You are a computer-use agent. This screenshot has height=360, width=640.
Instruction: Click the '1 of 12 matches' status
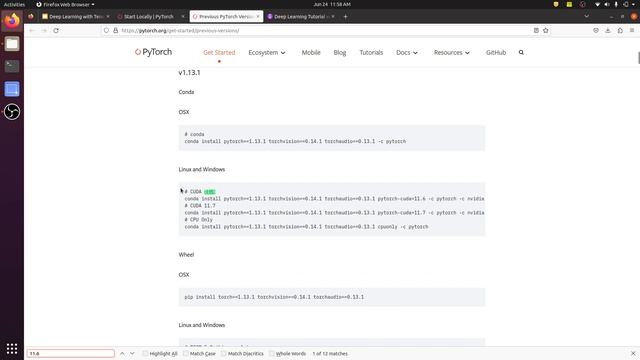tap(330, 353)
